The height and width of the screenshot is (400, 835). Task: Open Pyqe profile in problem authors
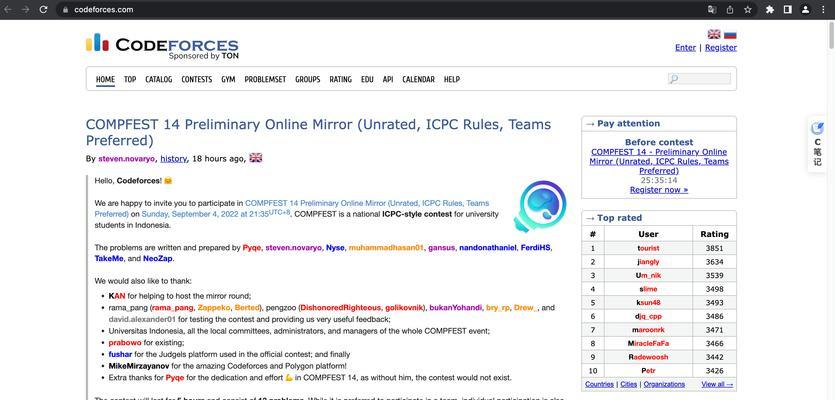[252, 248]
